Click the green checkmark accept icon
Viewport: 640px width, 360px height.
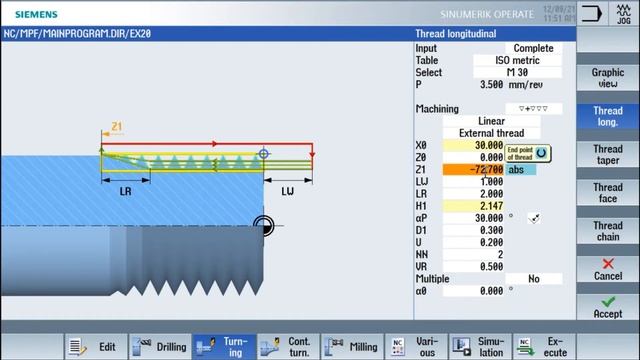point(608,302)
